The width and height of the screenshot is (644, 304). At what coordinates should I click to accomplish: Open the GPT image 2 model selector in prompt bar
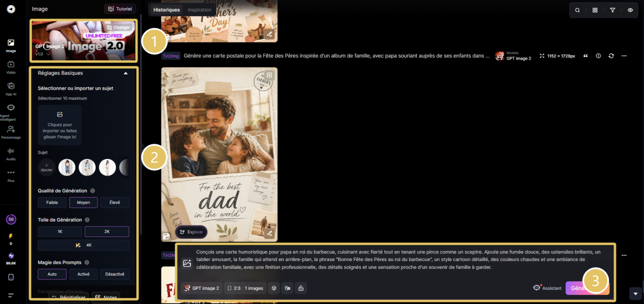pos(202,288)
